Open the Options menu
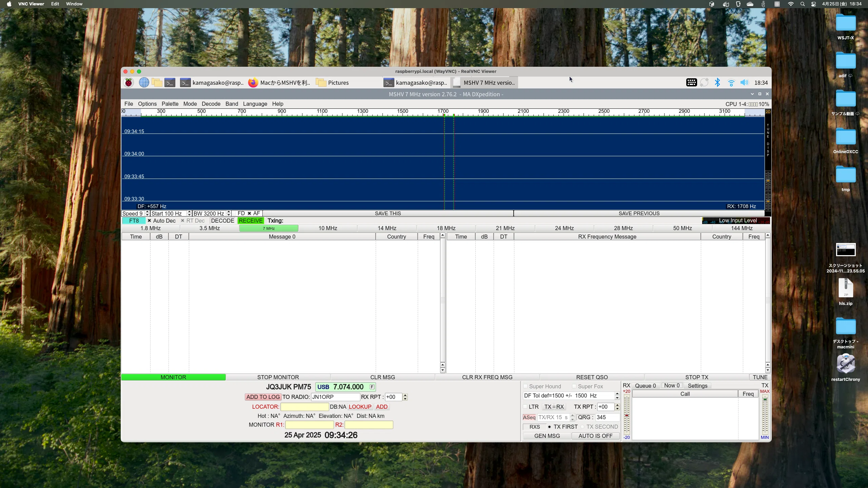 [x=147, y=104]
